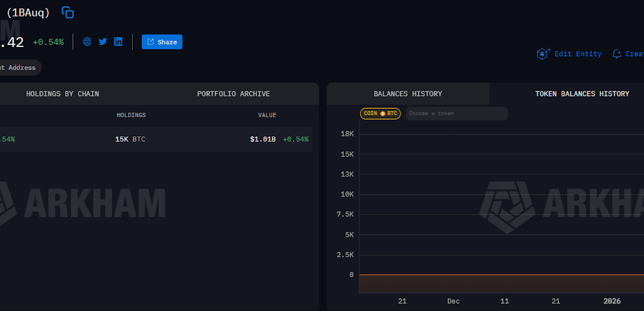Screen dimensions: 644x311
Task: Open the globe website icon
Action: coord(87,41)
